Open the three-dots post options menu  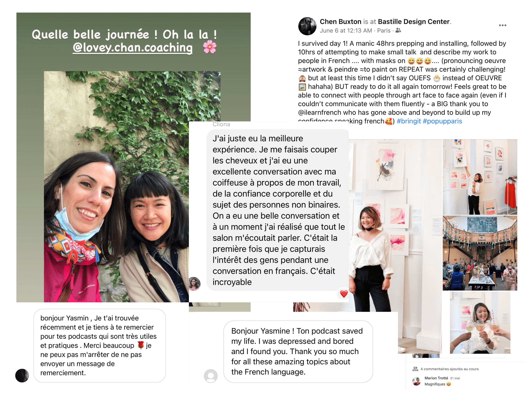click(x=502, y=25)
